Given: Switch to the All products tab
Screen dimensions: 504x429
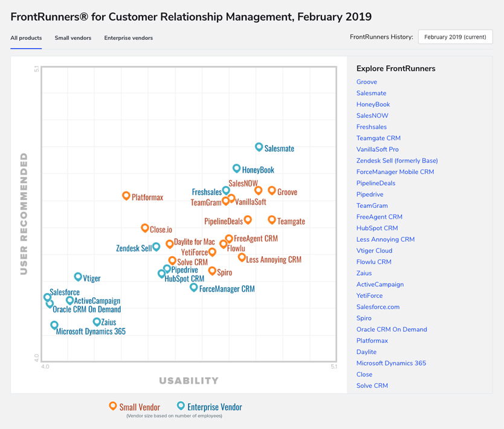Looking at the screenshot, I should coord(26,38).
